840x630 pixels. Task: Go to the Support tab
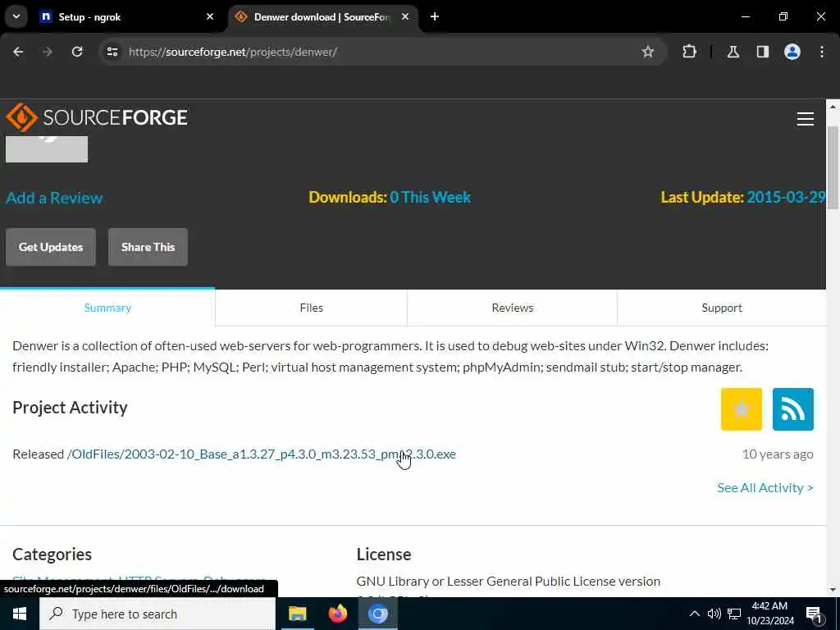722,308
